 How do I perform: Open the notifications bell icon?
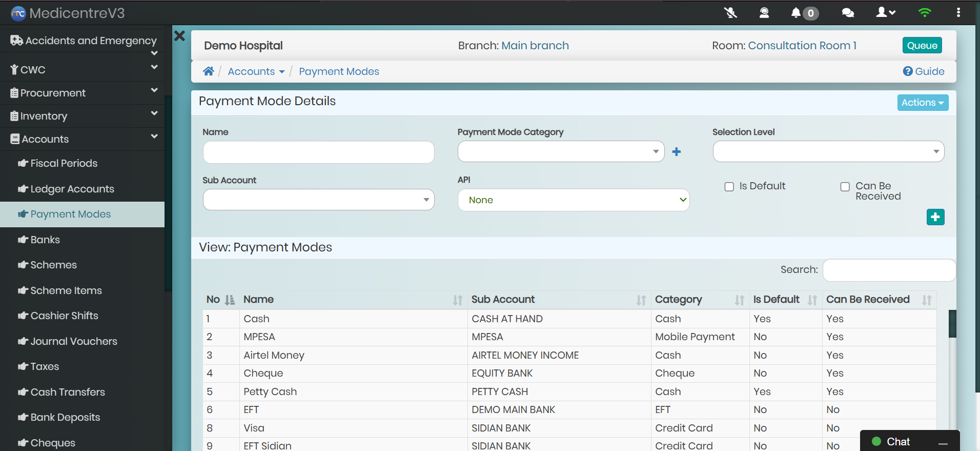795,13
